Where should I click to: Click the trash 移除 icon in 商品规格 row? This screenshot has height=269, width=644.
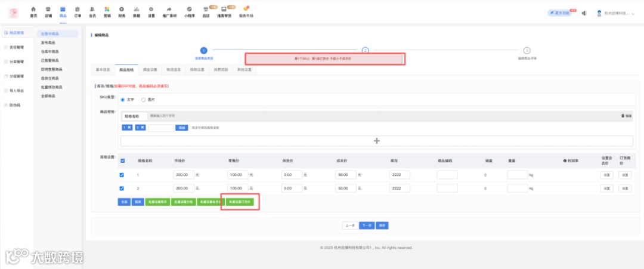coord(623,116)
